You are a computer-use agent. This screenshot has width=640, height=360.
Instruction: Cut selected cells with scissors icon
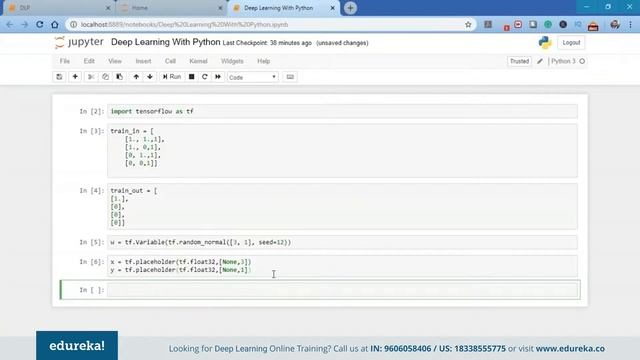click(x=91, y=77)
